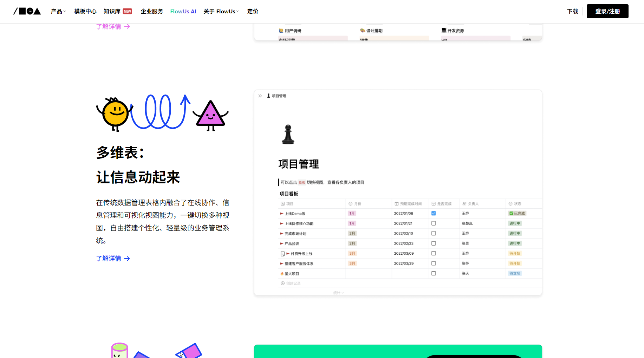Click the 登录/注册 button
The image size is (644, 358).
click(607, 11)
